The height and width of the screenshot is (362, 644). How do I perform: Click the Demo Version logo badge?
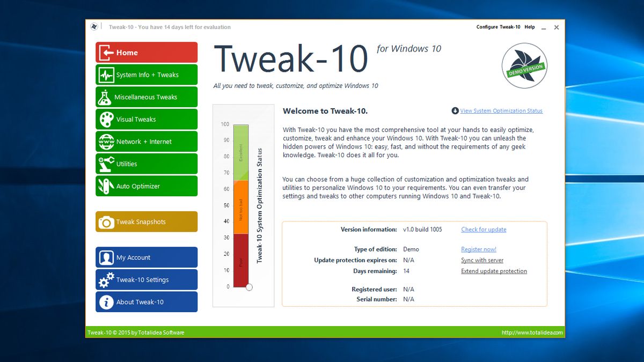[524, 66]
